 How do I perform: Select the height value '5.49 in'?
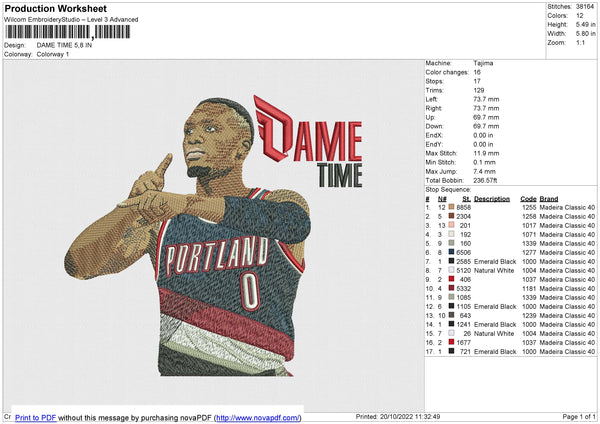pos(585,24)
